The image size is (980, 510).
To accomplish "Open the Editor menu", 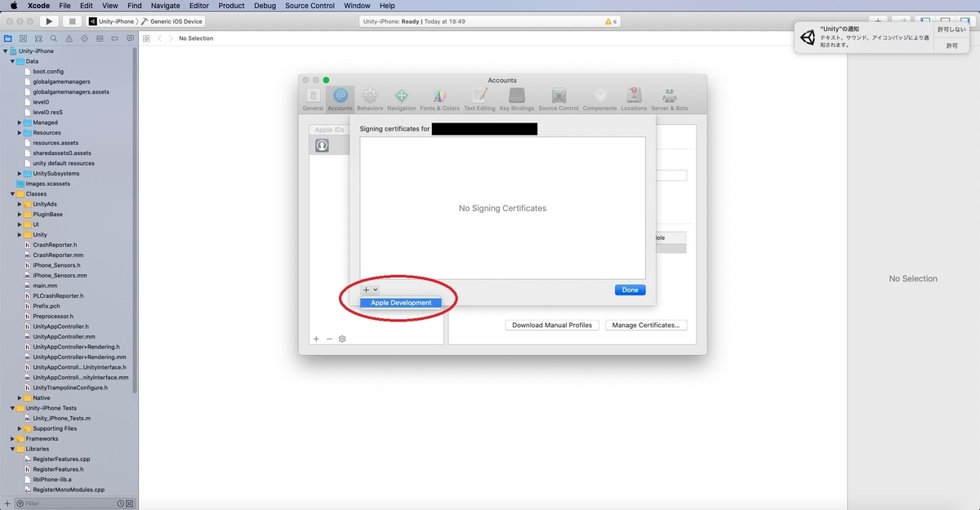I will (x=198, y=6).
